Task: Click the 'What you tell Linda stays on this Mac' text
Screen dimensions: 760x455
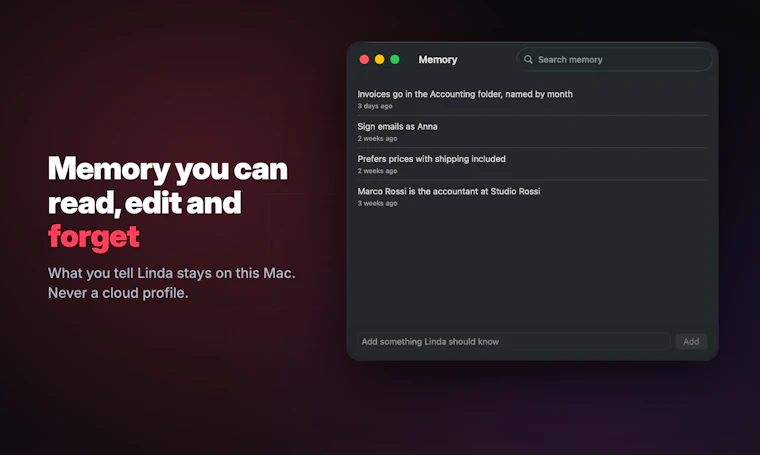Action: coord(172,273)
